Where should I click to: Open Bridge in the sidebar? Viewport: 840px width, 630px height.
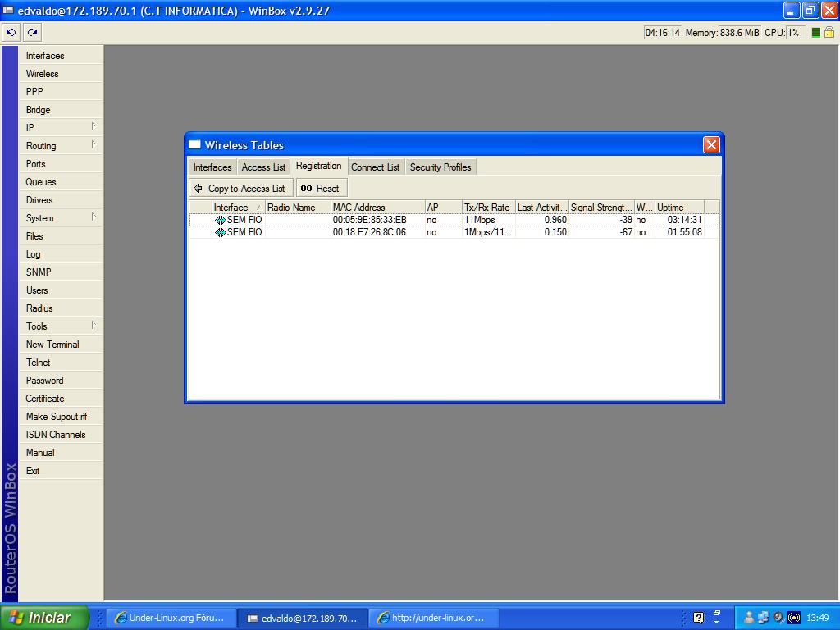click(x=61, y=110)
